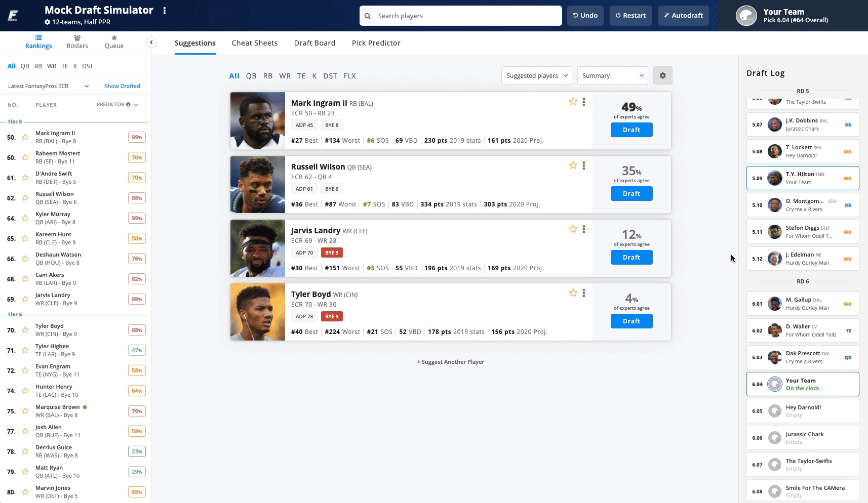Filter left rankings by WR position
Viewport: 868px width, 503px height.
click(x=52, y=66)
